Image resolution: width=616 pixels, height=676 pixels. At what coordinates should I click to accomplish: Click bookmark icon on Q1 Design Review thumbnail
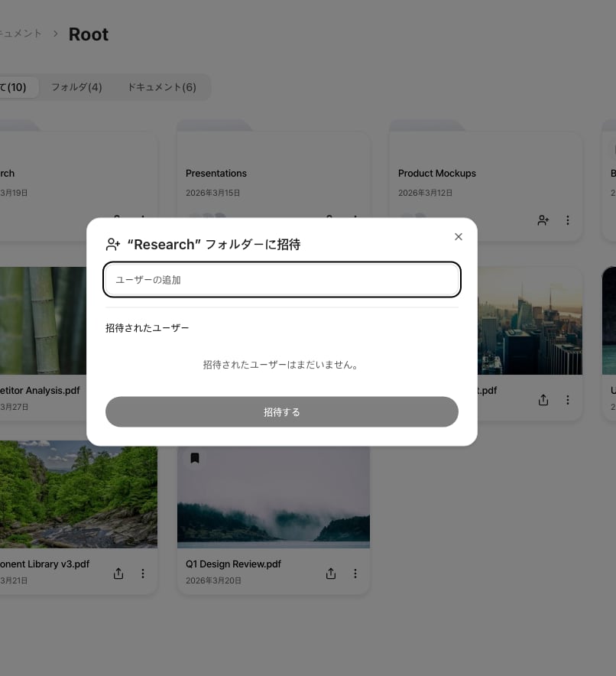click(x=195, y=458)
